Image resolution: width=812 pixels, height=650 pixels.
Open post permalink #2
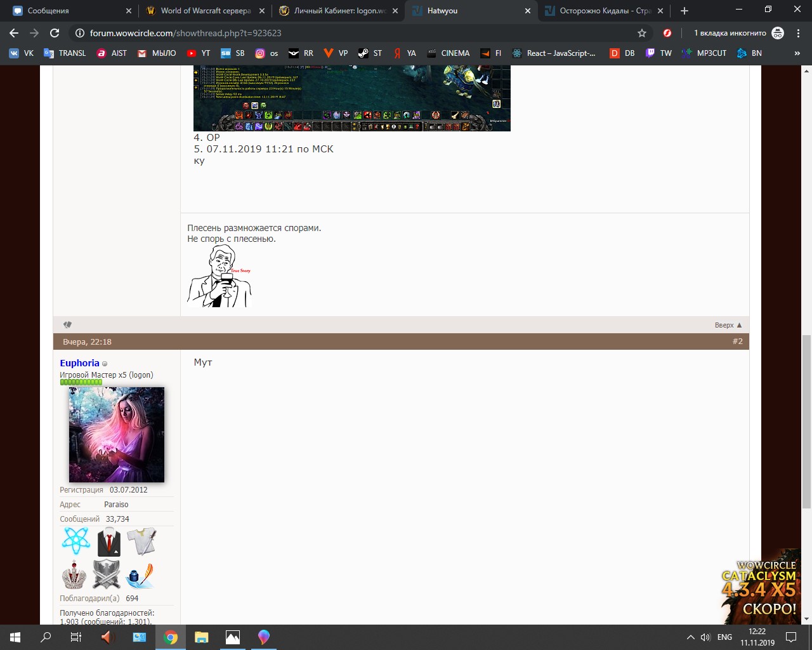pyautogui.click(x=737, y=342)
